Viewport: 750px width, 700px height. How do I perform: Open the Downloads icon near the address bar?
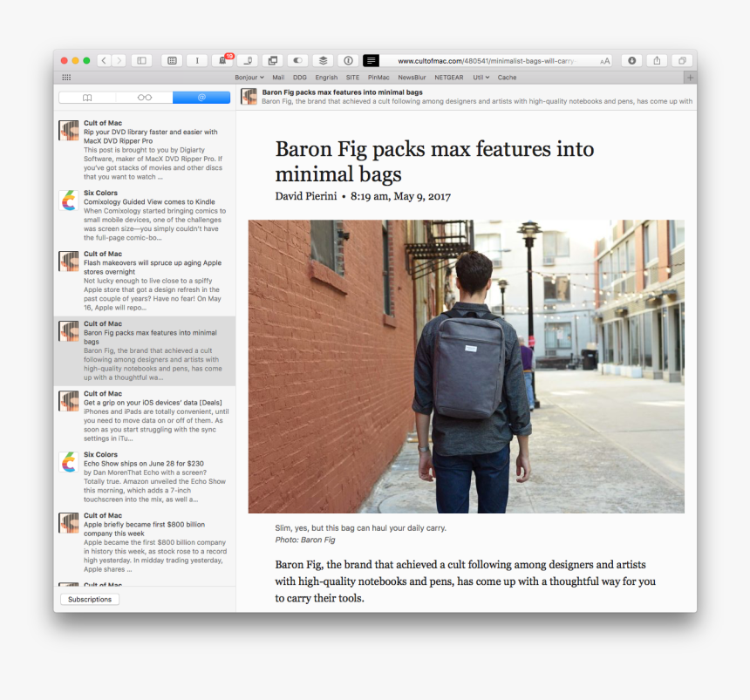pyautogui.click(x=631, y=60)
